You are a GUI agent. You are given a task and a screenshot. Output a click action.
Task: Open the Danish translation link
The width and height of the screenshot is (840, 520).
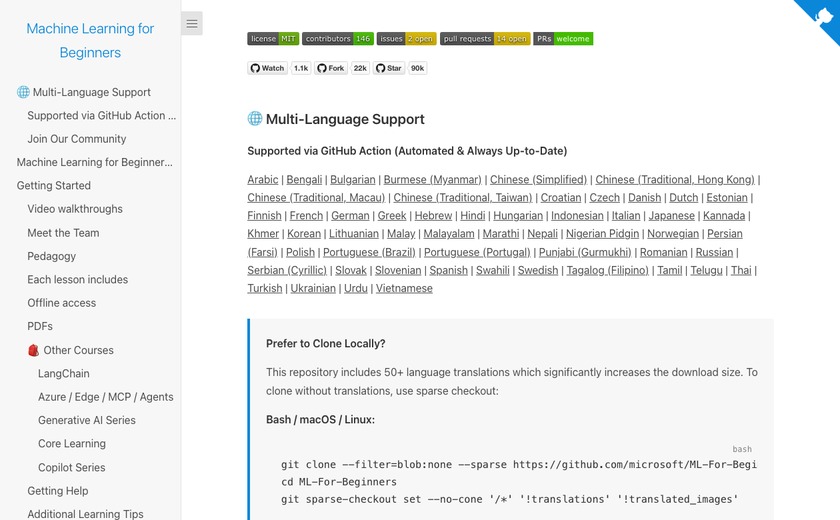(x=644, y=198)
